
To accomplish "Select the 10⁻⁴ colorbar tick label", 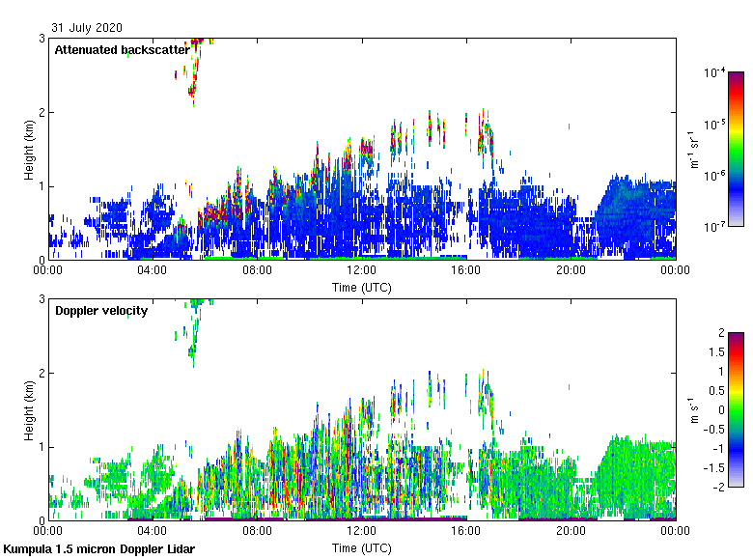I will point(714,72).
